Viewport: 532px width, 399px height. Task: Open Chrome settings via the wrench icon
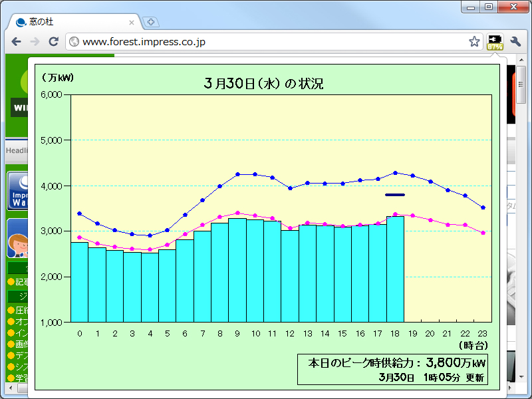point(515,41)
